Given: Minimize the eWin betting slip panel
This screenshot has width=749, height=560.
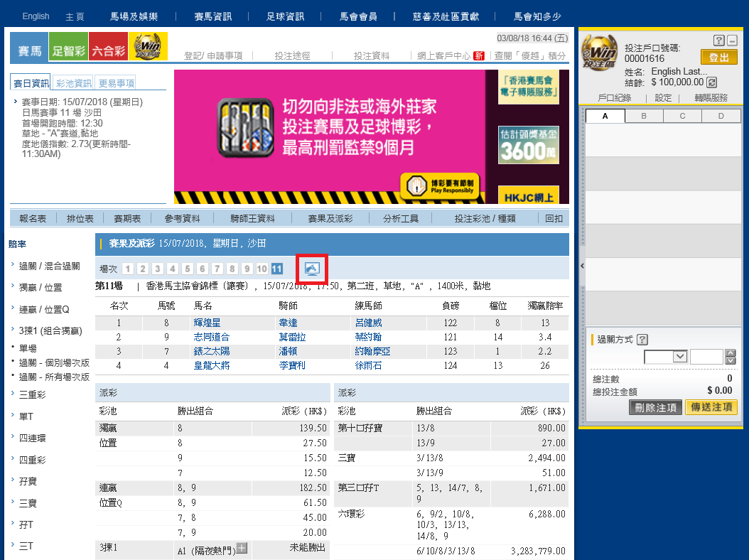Looking at the screenshot, I should [732, 41].
